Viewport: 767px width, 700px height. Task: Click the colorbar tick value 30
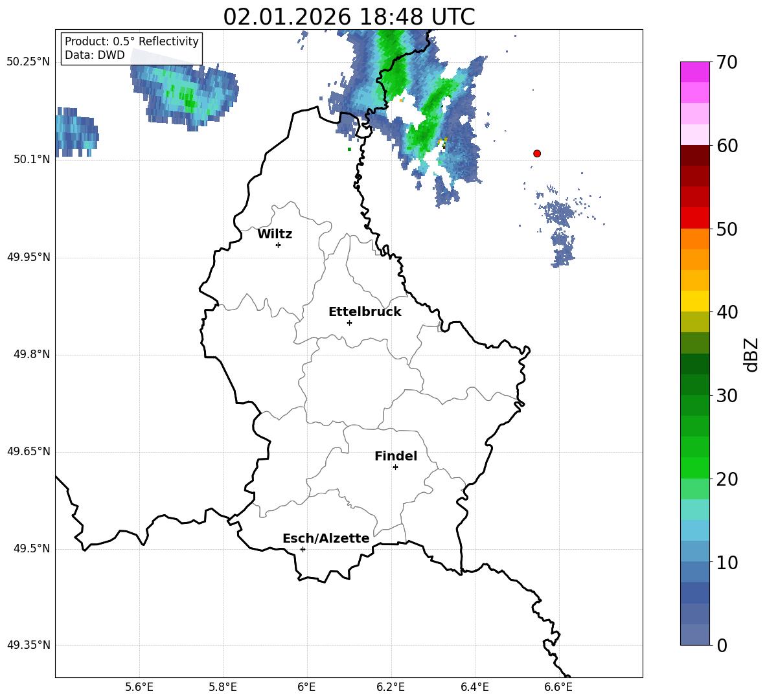pyautogui.click(x=727, y=396)
